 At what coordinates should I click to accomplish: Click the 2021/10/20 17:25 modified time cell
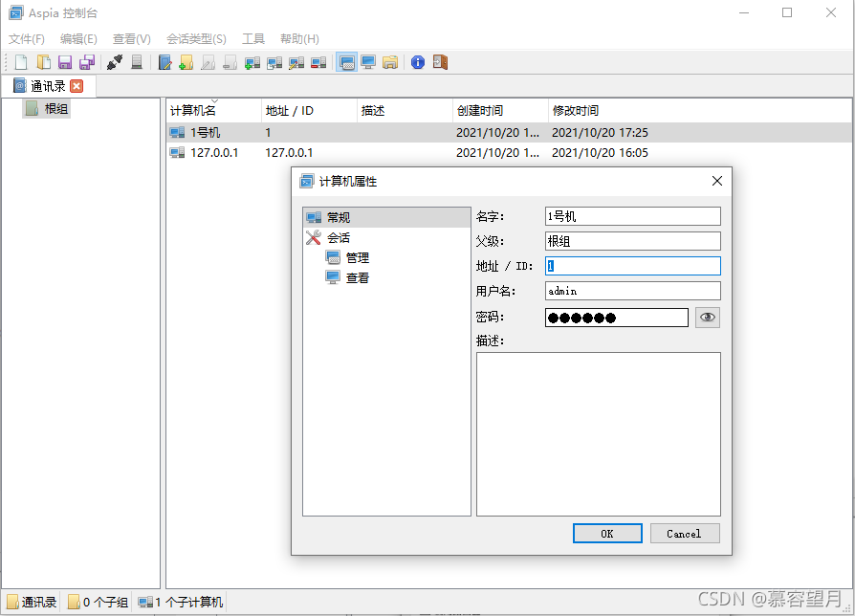pos(600,132)
